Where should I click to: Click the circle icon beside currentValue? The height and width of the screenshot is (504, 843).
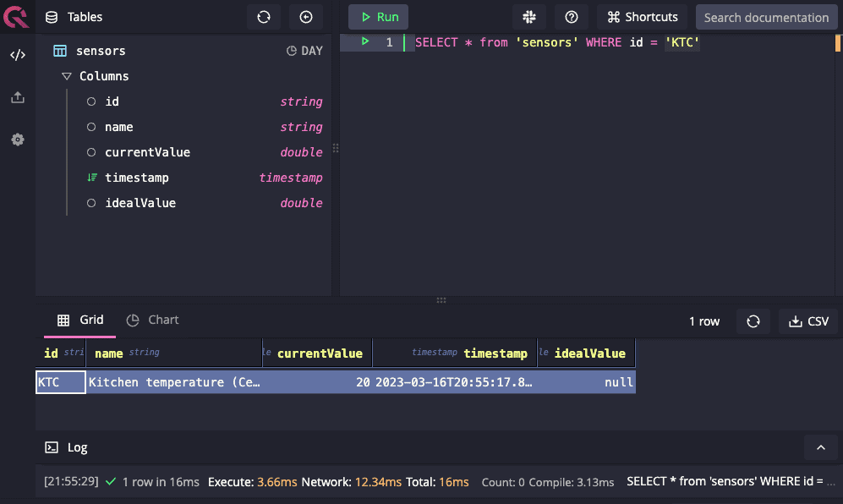pyautogui.click(x=91, y=152)
